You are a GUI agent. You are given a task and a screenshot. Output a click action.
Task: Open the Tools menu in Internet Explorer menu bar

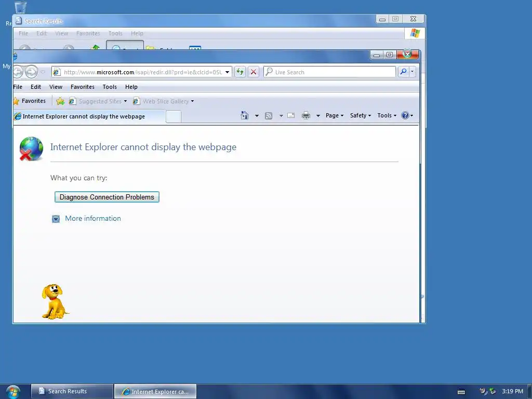[110, 87]
